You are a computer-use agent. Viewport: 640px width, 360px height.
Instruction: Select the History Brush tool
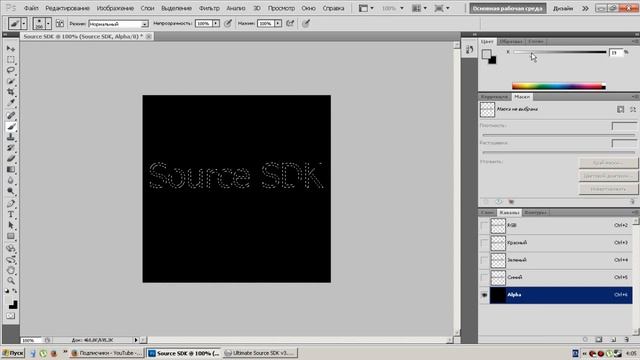point(11,148)
